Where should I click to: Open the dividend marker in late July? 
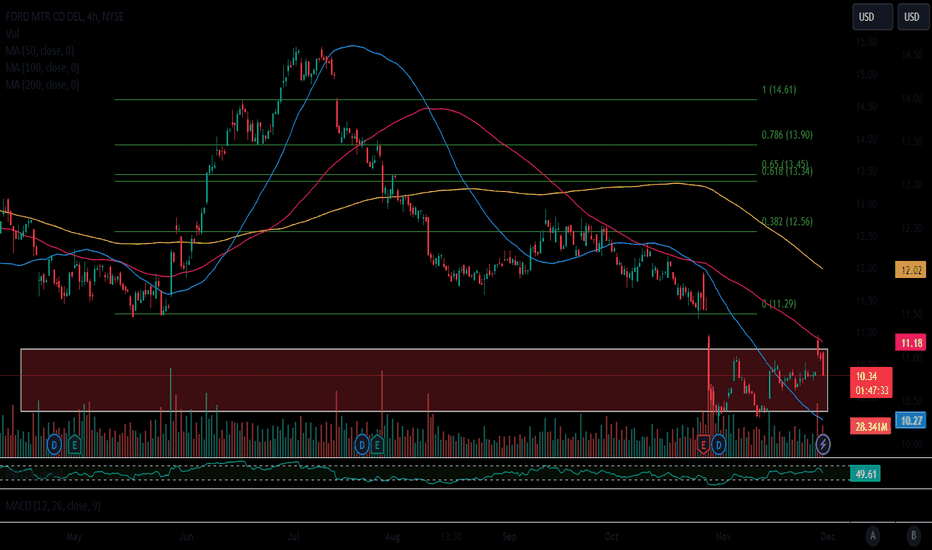coord(361,444)
